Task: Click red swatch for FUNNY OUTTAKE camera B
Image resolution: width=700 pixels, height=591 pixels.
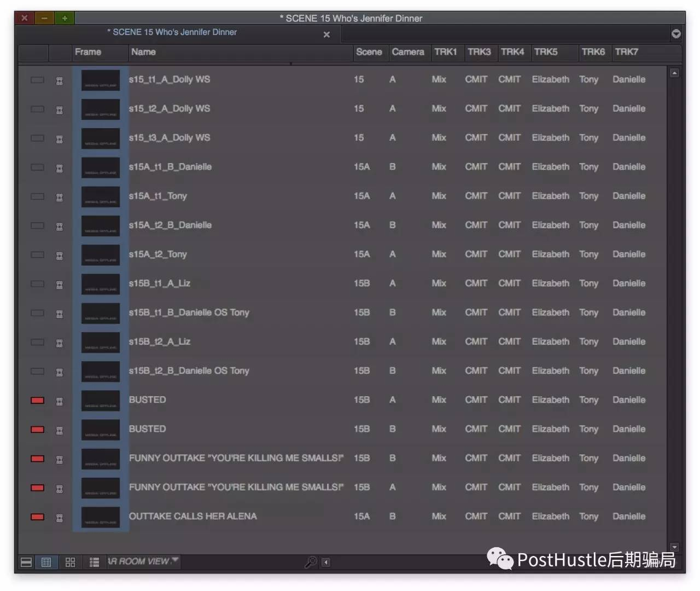Action: tap(37, 459)
